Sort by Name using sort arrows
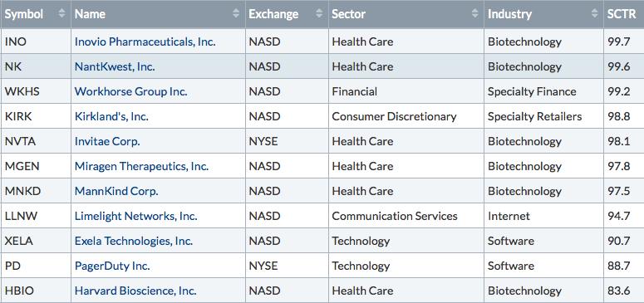The height and width of the screenshot is (303, 644). click(236, 13)
